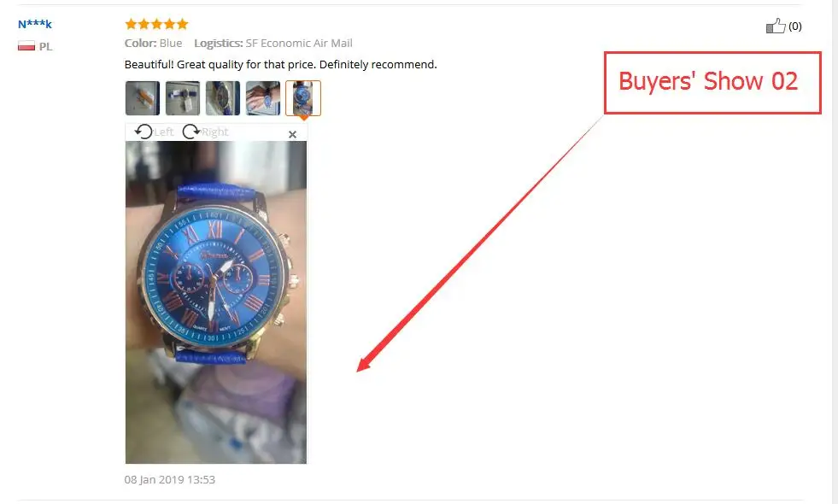Open the first review photo thumbnail
The height and width of the screenshot is (504, 838).
(x=142, y=98)
